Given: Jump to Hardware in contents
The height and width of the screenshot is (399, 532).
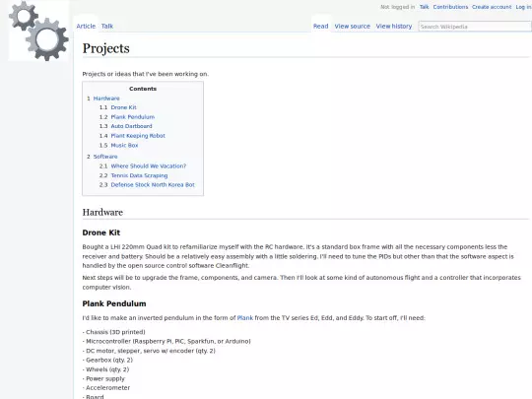Looking at the screenshot, I should 106,99.
